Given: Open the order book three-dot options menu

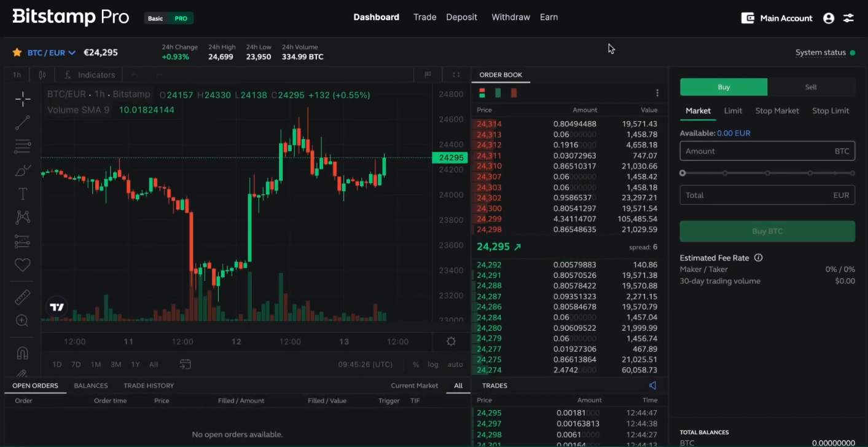Looking at the screenshot, I should tap(657, 93).
